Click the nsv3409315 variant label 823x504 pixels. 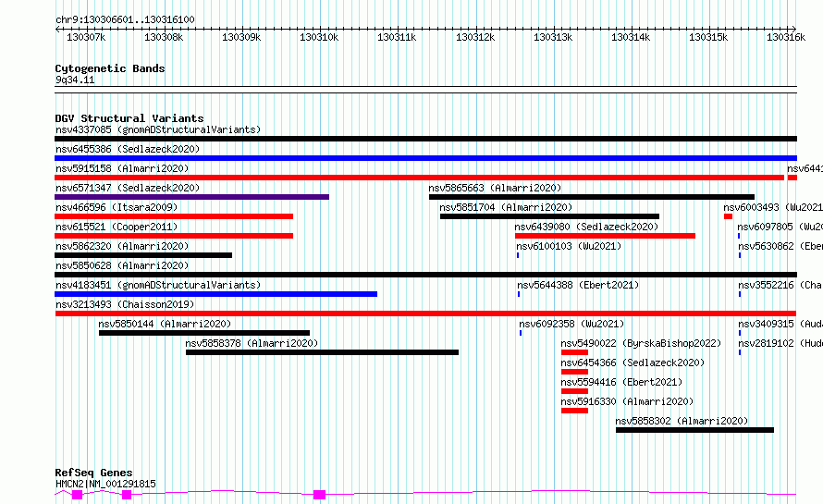780,324
